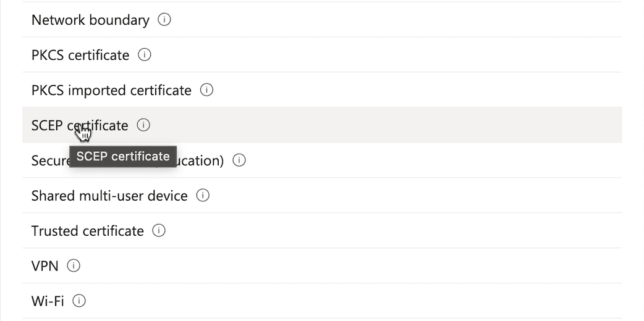Image resolution: width=644 pixels, height=321 pixels.
Task: Click info icon on the Secure assessment row
Action: click(239, 160)
